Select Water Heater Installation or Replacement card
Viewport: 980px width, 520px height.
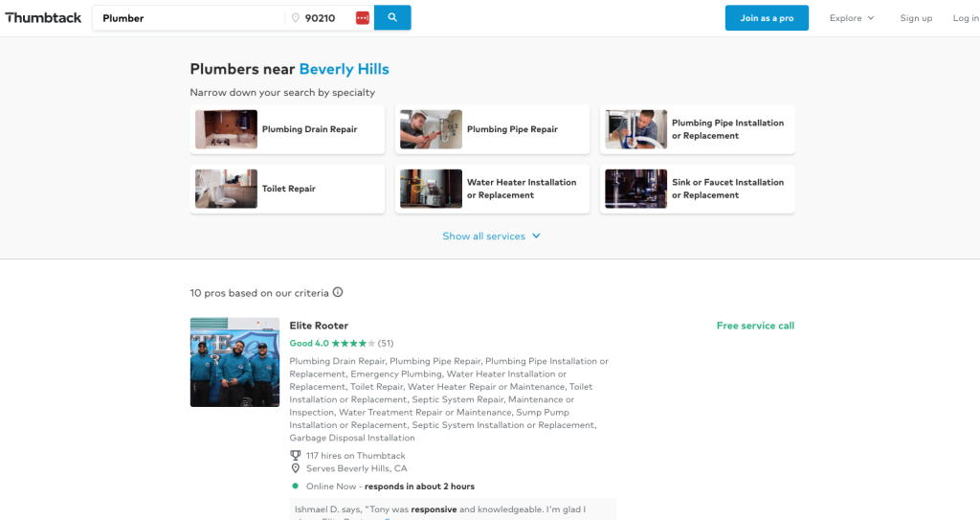tap(493, 189)
